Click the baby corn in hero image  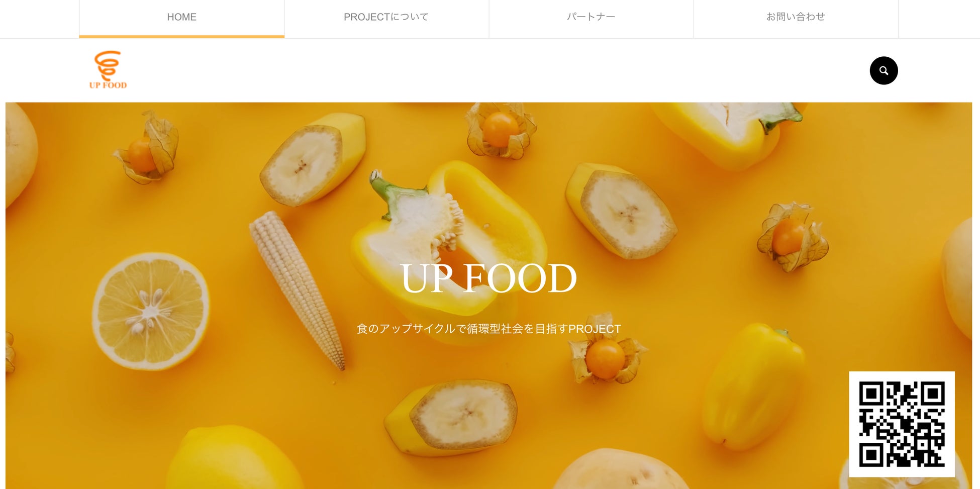click(x=298, y=289)
